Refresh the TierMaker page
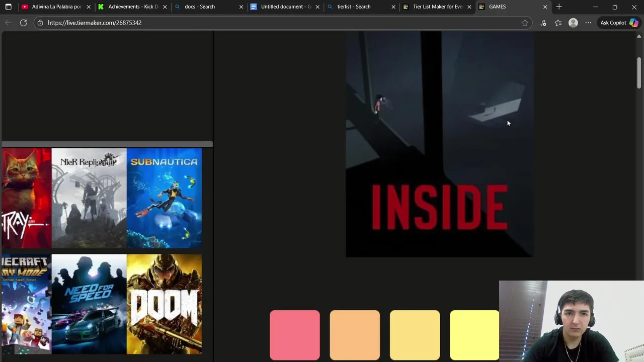The image size is (644, 362). point(23,23)
